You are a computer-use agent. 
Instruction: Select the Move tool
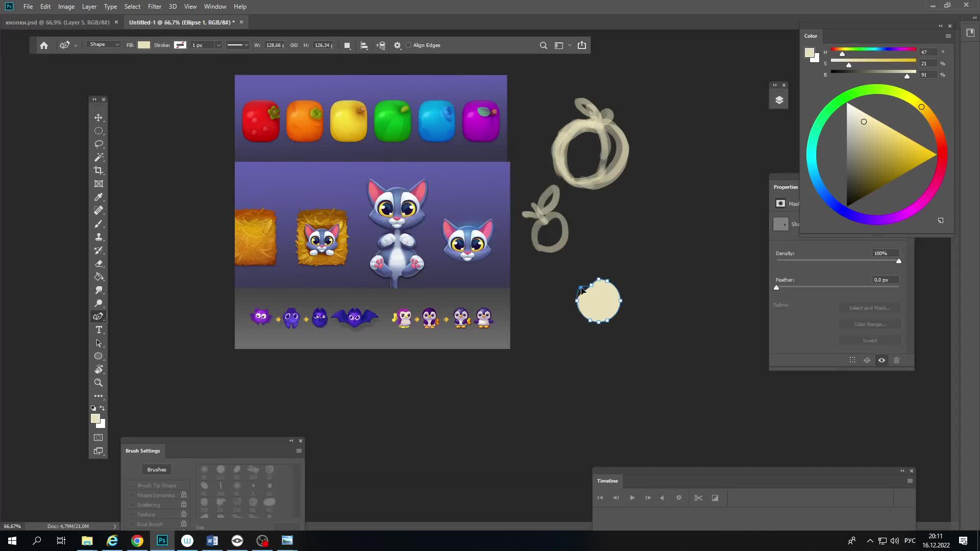(99, 117)
